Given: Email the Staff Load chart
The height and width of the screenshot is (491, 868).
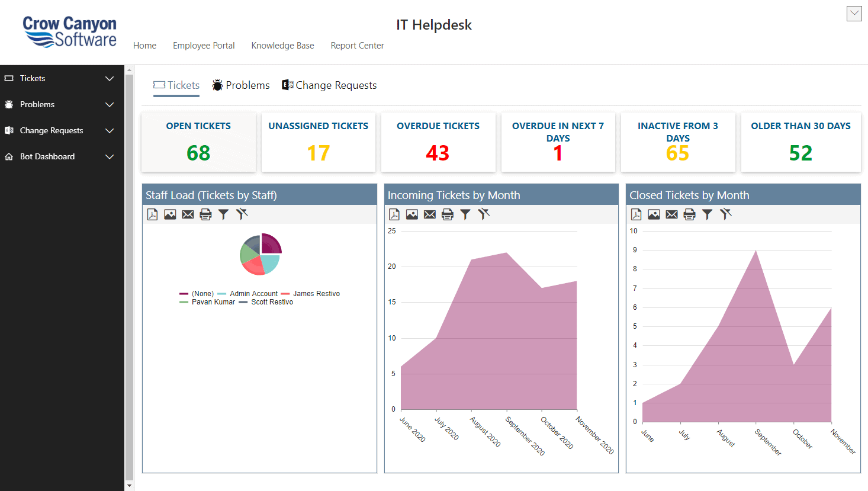Looking at the screenshot, I should coord(188,214).
